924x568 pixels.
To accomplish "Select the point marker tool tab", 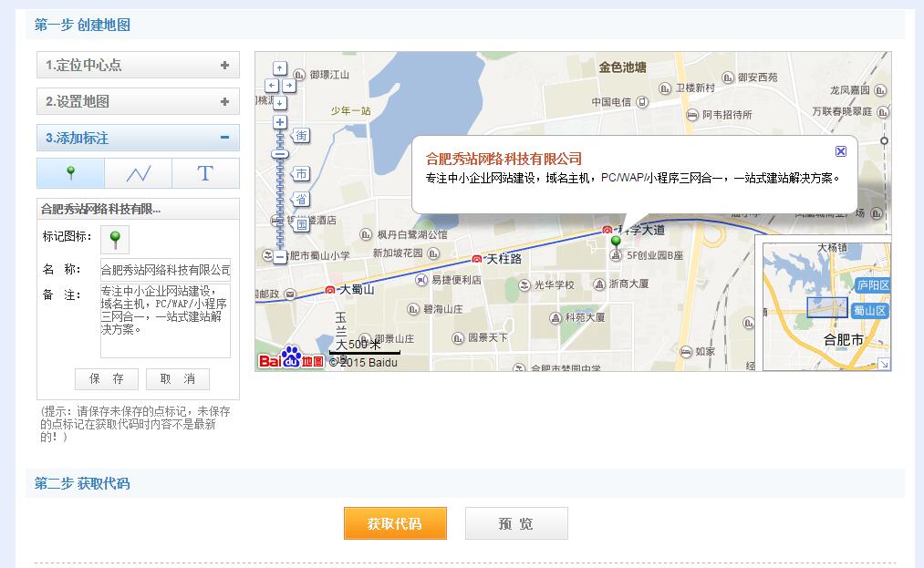I will click(x=70, y=173).
